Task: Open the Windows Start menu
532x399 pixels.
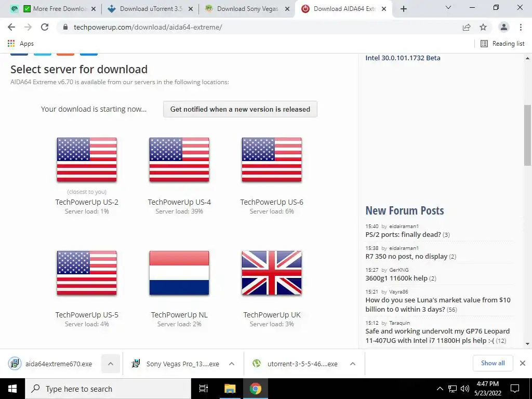Action: coord(12,389)
